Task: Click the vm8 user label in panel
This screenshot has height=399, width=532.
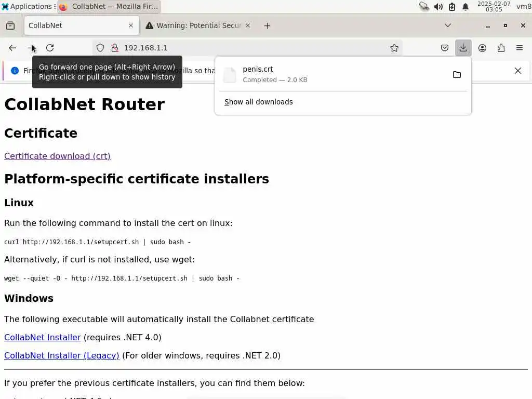Action: tap(524, 6)
